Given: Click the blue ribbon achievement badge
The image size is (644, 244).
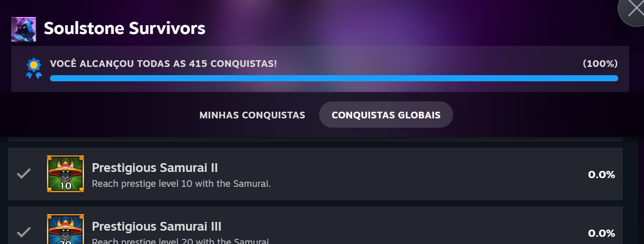Looking at the screenshot, I should click(x=34, y=68).
